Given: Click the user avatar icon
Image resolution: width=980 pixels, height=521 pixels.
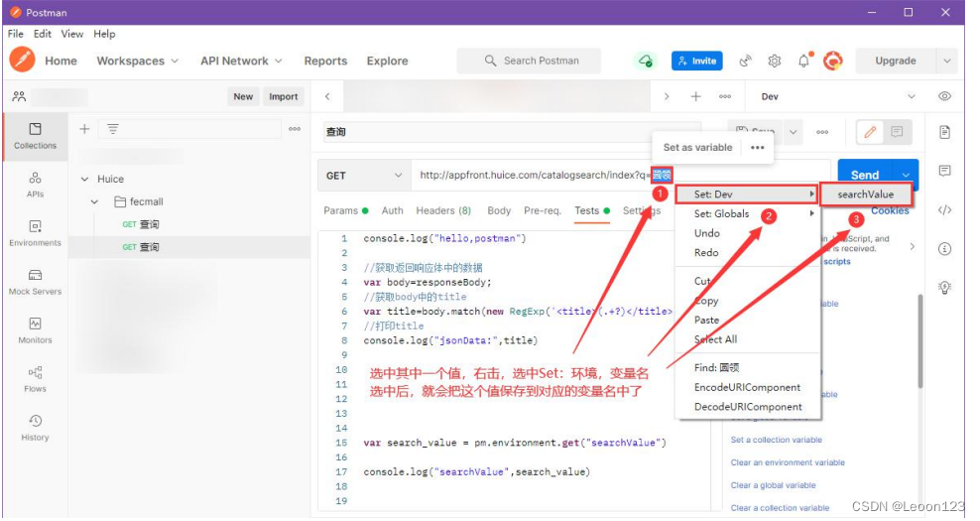Looking at the screenshot, I should point(832,61).
